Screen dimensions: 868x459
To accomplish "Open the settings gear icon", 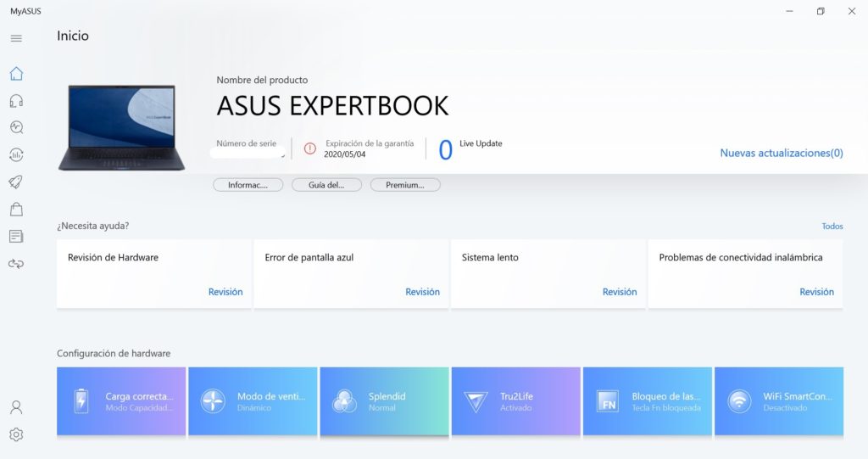I will tap(16, 434).
